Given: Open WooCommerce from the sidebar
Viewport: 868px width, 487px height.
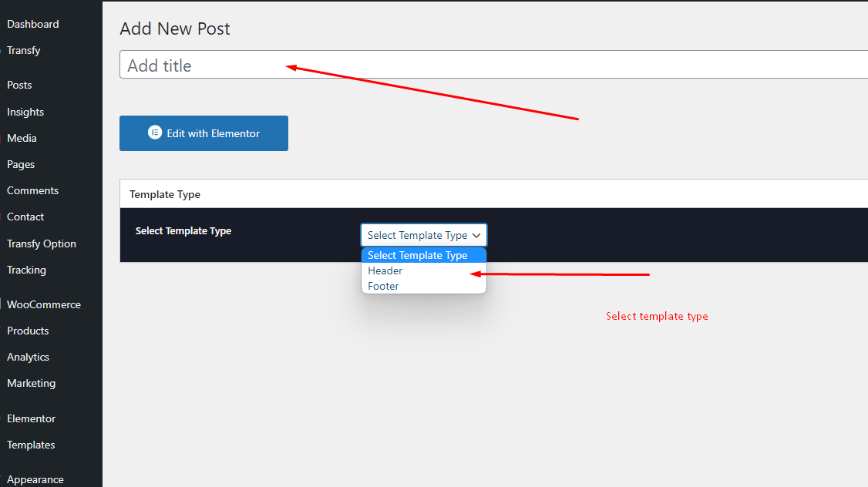Looking at the screenshot, I should point(43,304).
